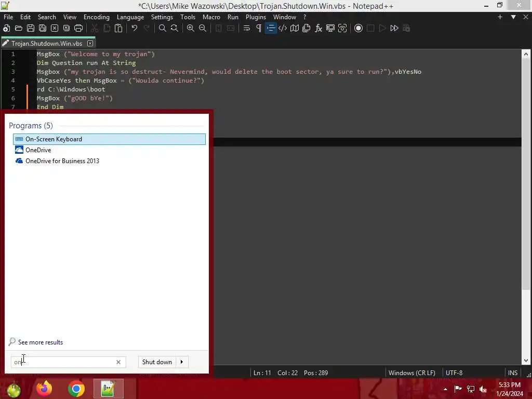The width and height of the screenshot is (532, 399).
Task: Save the current file via toolbar
Action: pyautogui.click(x=31, y=28)
